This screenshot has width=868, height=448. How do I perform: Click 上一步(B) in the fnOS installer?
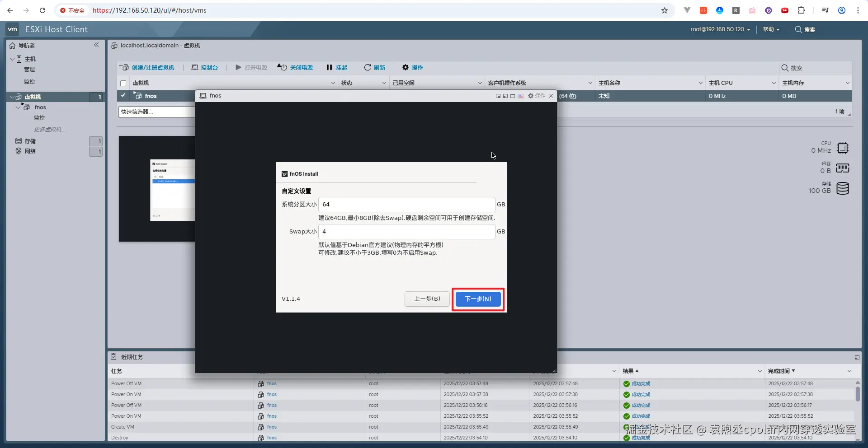427,299
